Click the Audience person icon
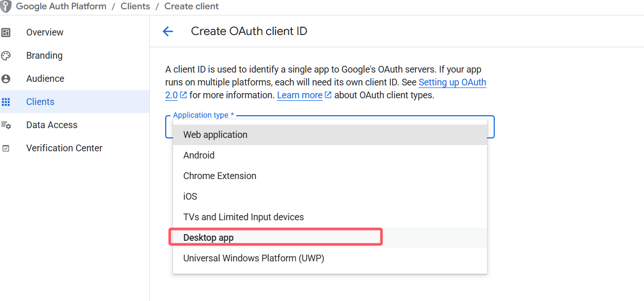 pyautogui.click(x=6, y=79)
